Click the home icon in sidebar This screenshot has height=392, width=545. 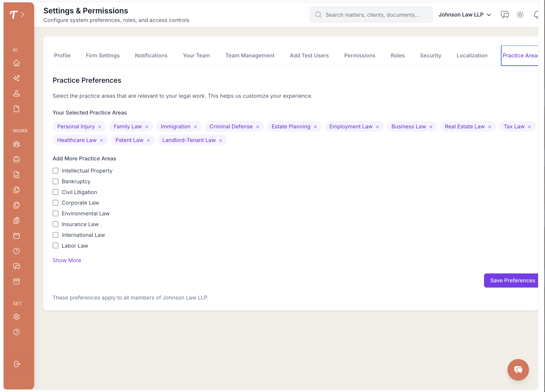[16, 63]
